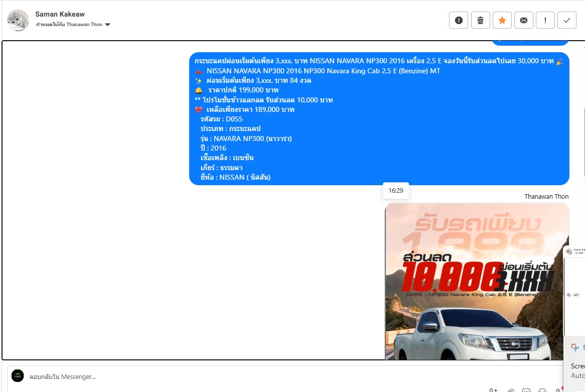Mark conversation unread with the envelope icon
Screen dimensions: 585x392
point(524,20)
